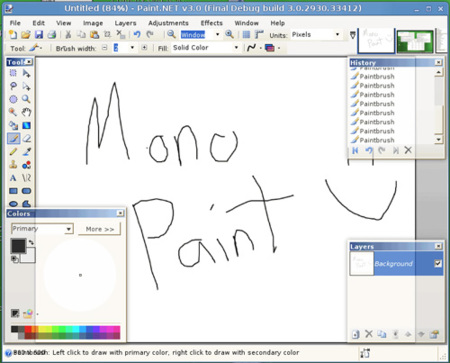Click the secondary color swatch

pyautogui.click(x=29, y=257)
